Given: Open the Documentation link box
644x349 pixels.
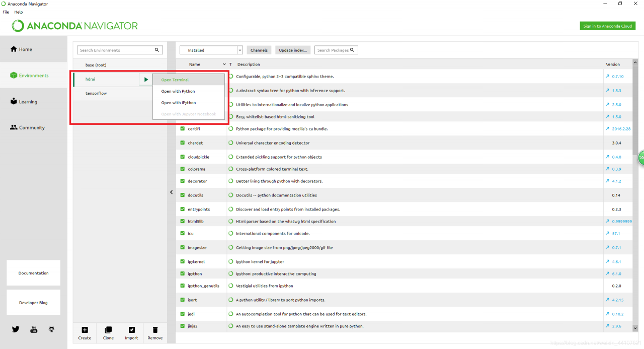Looking at the screenshot, I should tap(34, 273).
